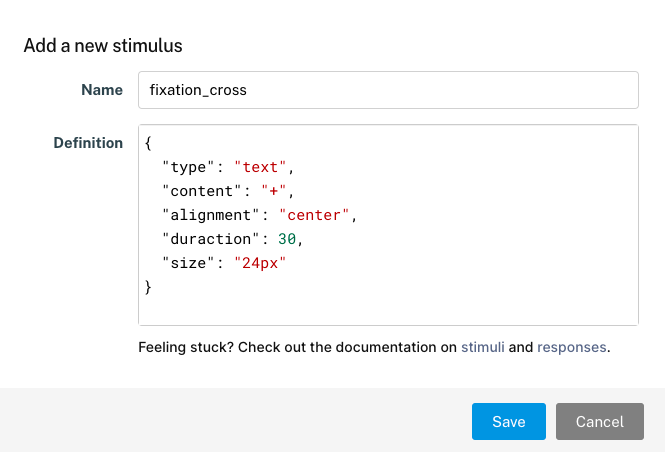Click the "alignment" key in the JSON
The height and width of the screenshot is (452, 665).
(x=211, y=215)
